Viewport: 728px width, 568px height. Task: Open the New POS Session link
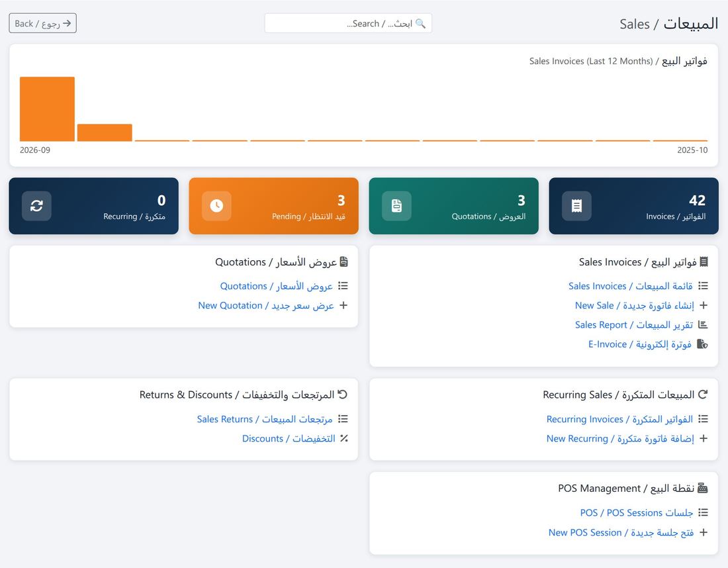[x=621, y=533]
